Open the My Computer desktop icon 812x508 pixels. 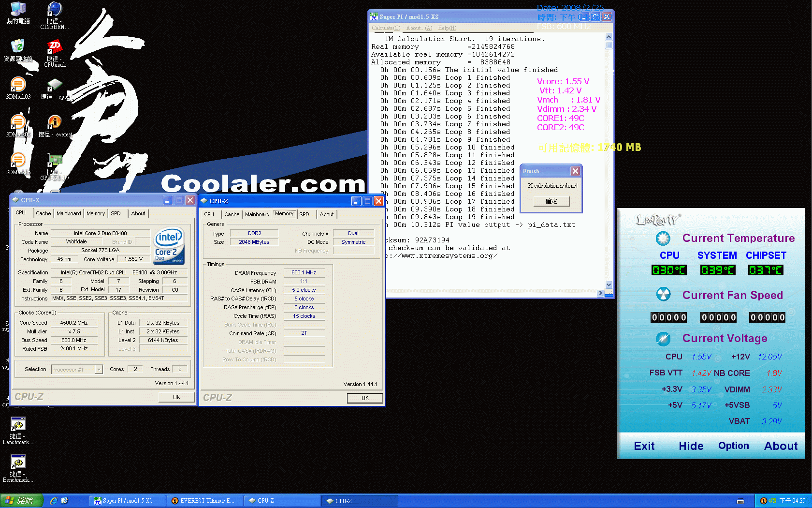tap(18, 13)
